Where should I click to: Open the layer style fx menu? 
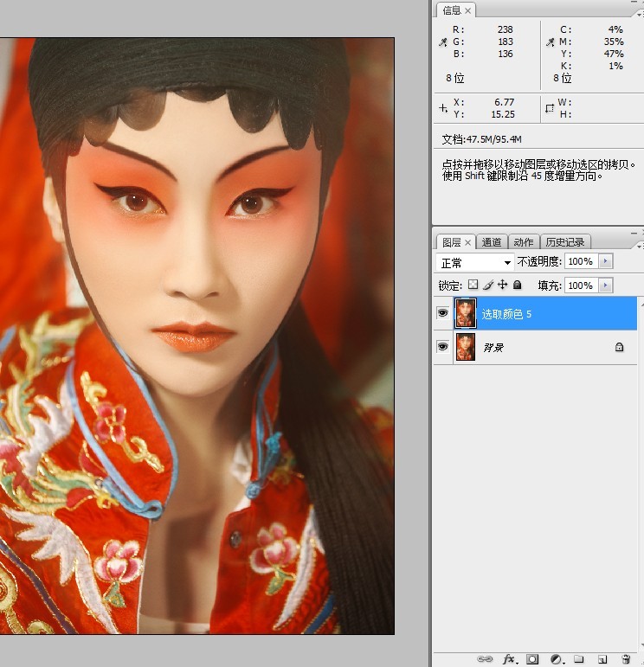point(510,659)
